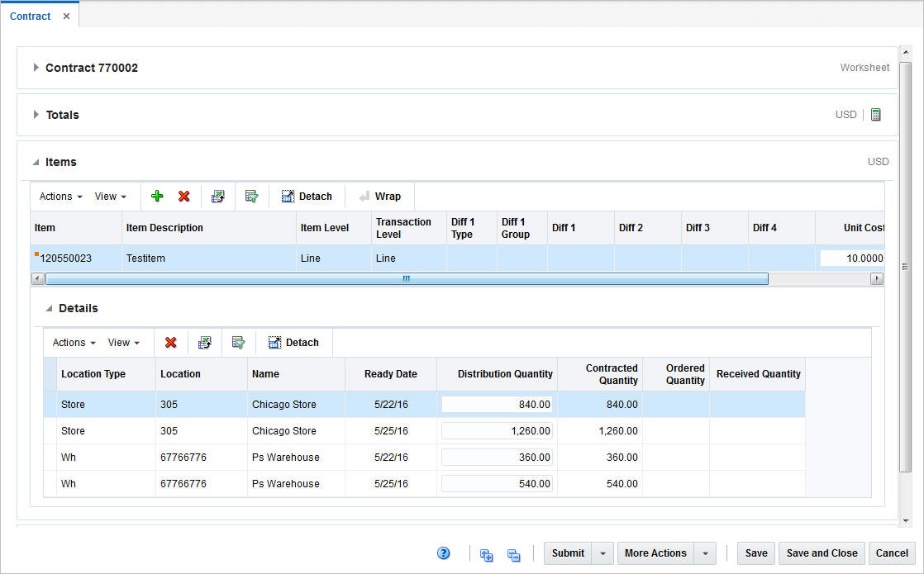924x574 pixels.
Task: Click the Distribution Quantity field showing 1,260.00
Action: [x=497, y=431]
